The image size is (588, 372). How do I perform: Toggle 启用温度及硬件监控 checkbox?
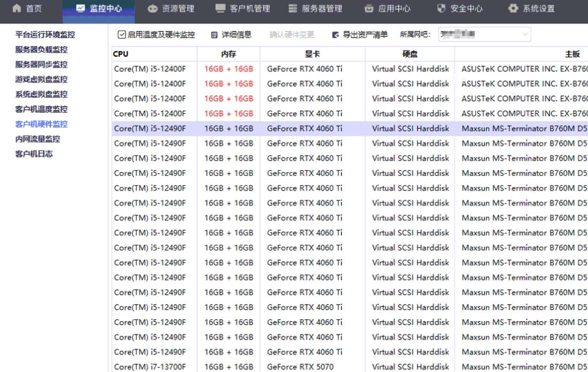(121, 35)
